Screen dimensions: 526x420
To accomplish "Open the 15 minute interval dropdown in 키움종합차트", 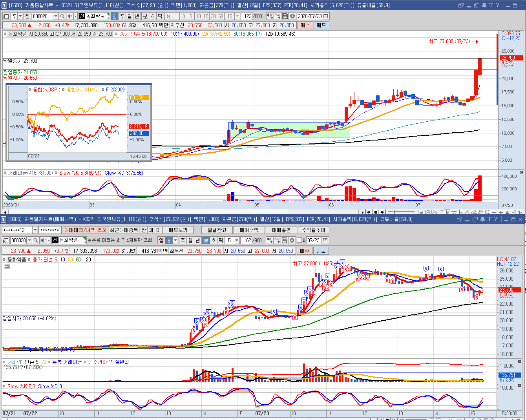I will [x=237, y=16].
